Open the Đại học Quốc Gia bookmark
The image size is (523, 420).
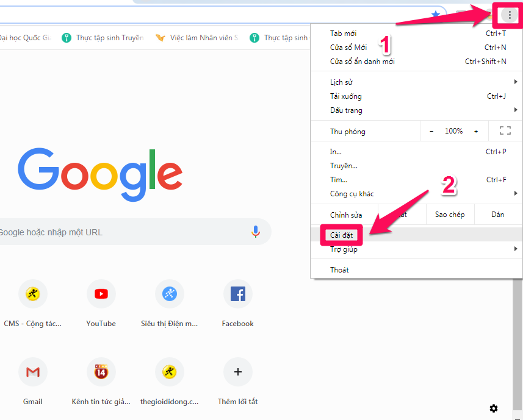coord(26,38)
